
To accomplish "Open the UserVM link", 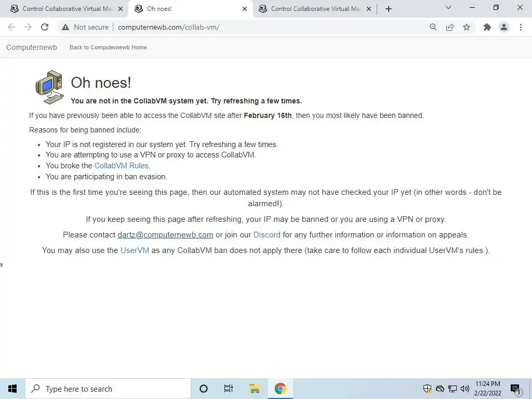I will (135, 250).
